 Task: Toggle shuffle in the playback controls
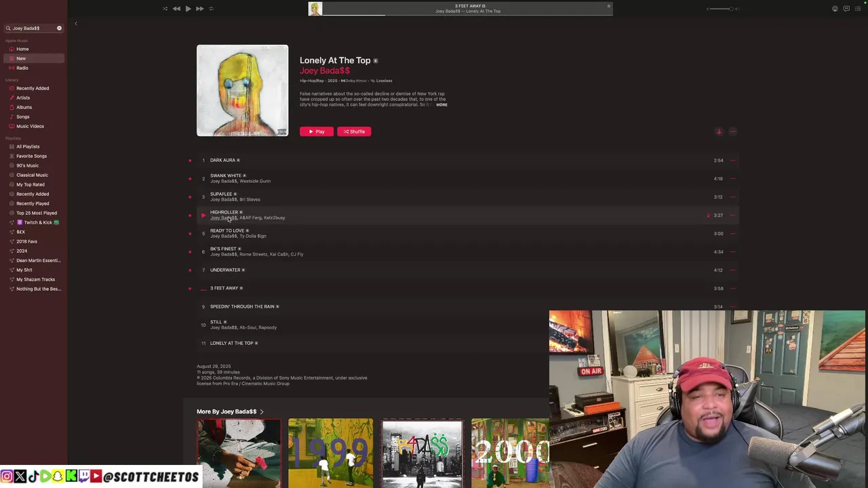pos(165,9)
